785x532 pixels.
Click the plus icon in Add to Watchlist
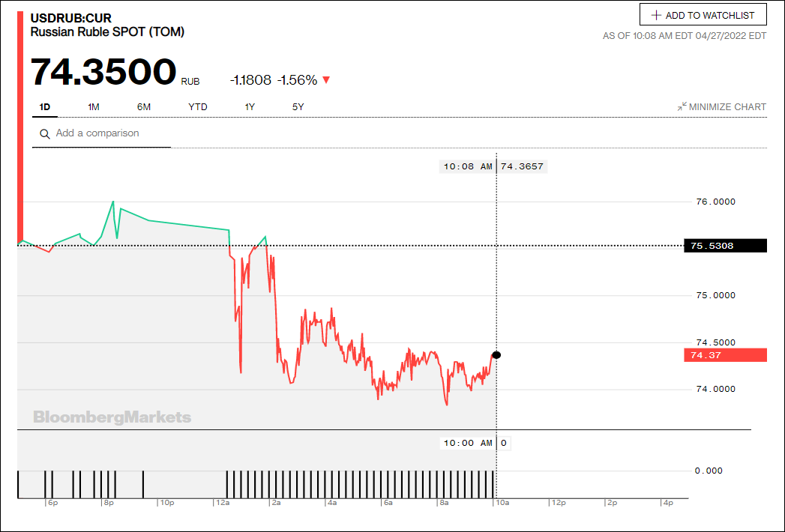[656, 15]
